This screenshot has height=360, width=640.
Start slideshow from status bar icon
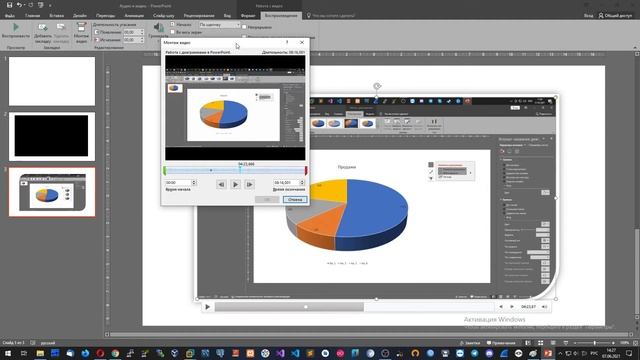pyautogui.click(x=566, y=343)
